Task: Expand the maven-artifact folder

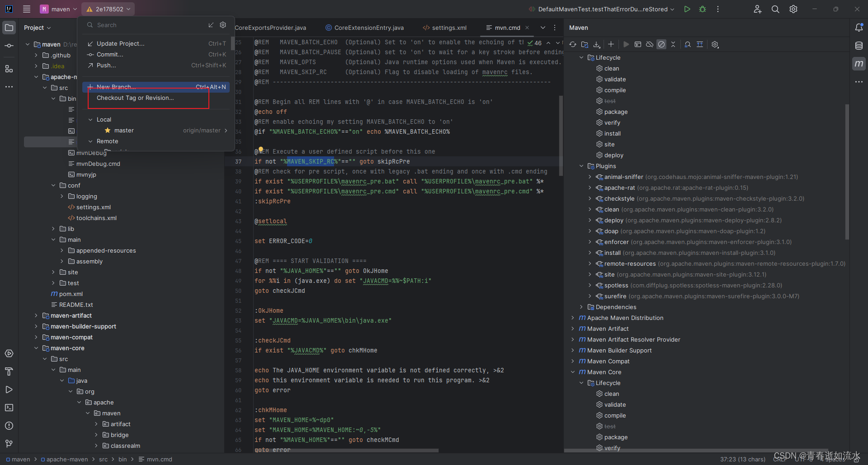Action: pos(36,315)
